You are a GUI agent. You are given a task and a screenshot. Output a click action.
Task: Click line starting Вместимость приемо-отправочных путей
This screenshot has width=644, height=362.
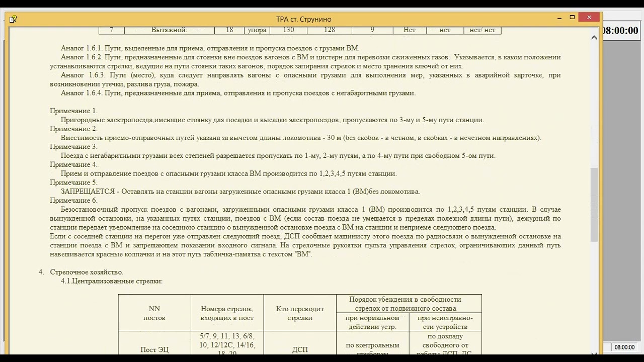[301, 138]
